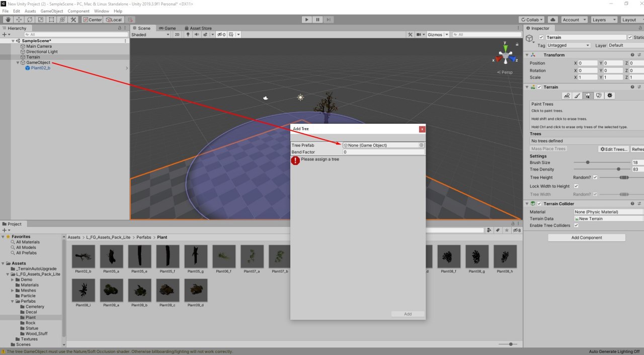Click the Step frame button
644x355 pixels.
tap(328, 20)
